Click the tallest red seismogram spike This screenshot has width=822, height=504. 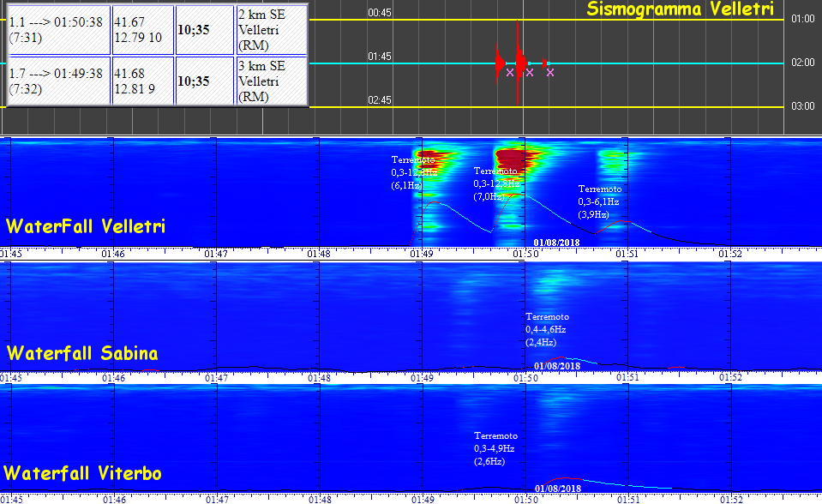[518, 63]
